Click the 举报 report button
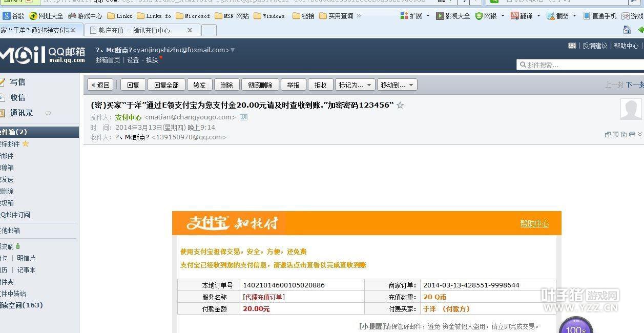The height and width of the screenshot is (333, 644). click(294, 85)
